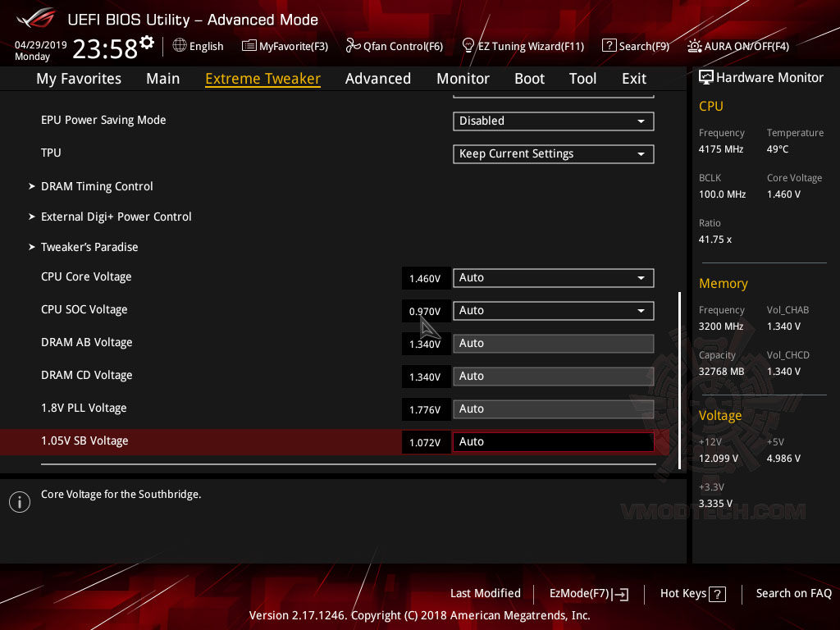This screenshot has width=840, height=630.
Task: Select CPU SOC Voltage label
Action: coord(84,309)
